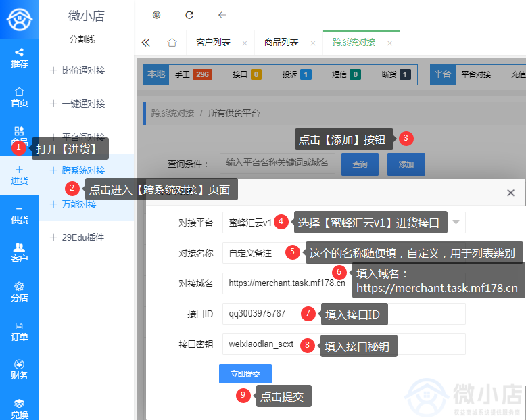Open the 财务 finance section
Screen dimensions: 526x420
pyautogui.click(x=19, y=370)
